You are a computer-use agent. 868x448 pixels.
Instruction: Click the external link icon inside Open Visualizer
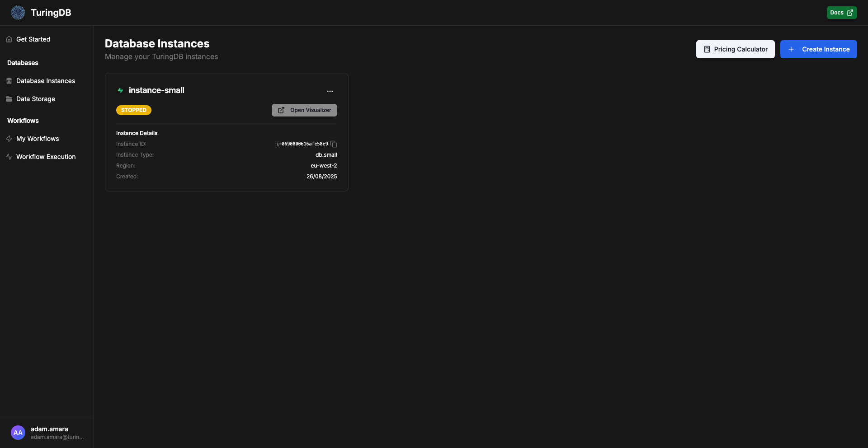[281, 110]
